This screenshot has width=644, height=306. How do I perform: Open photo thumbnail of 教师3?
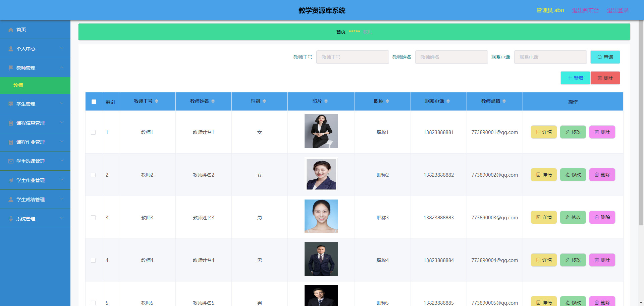pos(321,216)
